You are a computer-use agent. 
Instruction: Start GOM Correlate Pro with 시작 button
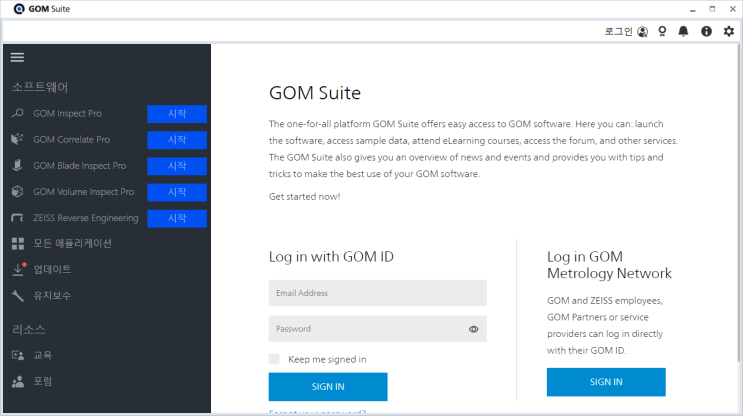click(177, 140)
